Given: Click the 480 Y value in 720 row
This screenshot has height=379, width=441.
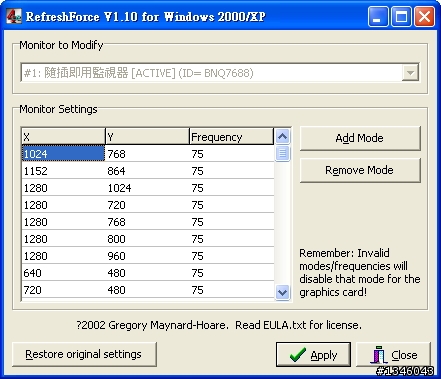Looking at the screenshot, I should coord(147,290).
